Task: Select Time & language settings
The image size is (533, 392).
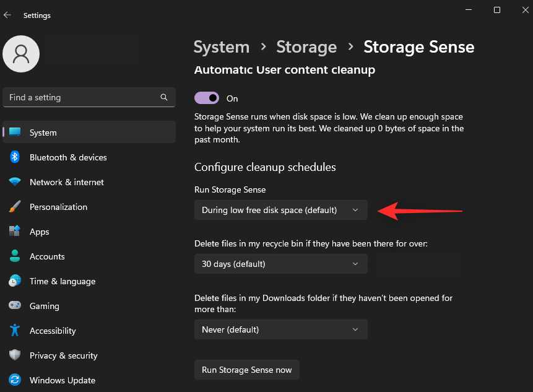Action: click(x=63, y=281)
